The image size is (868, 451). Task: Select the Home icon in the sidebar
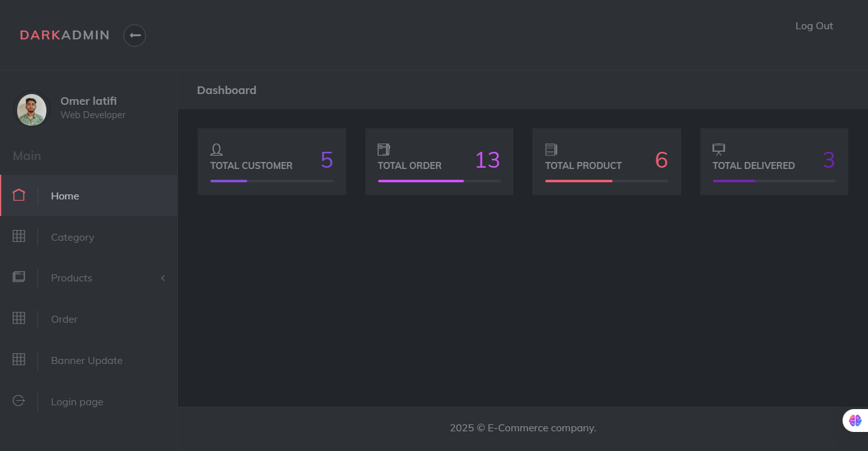click(x=18, y=196)
